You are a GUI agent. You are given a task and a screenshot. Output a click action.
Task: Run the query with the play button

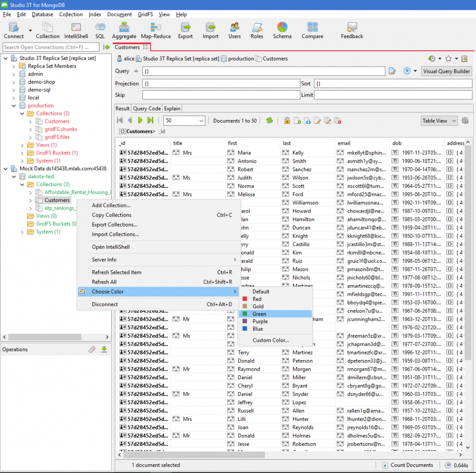tap(407, 71)
